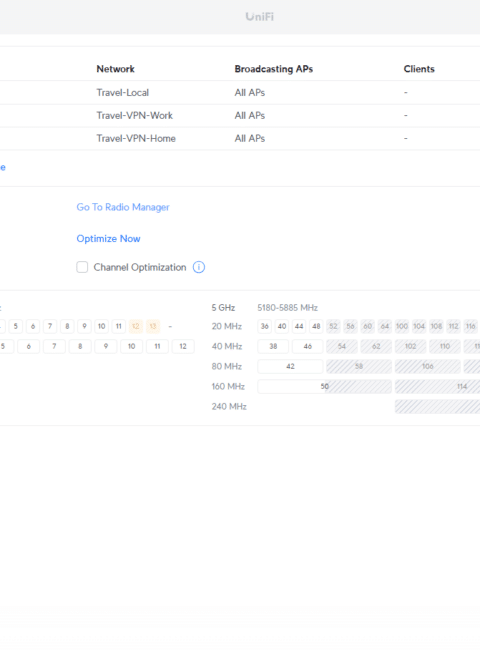
Task: Click the Network column header
Action: point(116,69)
